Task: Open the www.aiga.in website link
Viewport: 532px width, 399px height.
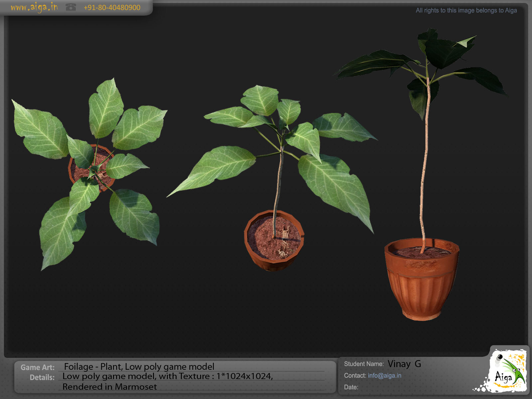Action: pyautogui.click(x=34, y=7)
